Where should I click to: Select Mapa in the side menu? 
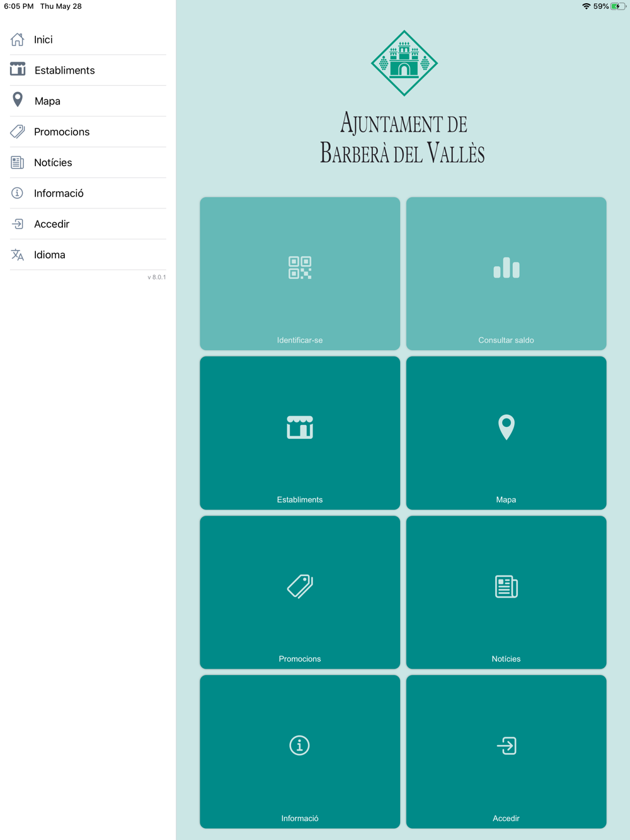[88, 101]
